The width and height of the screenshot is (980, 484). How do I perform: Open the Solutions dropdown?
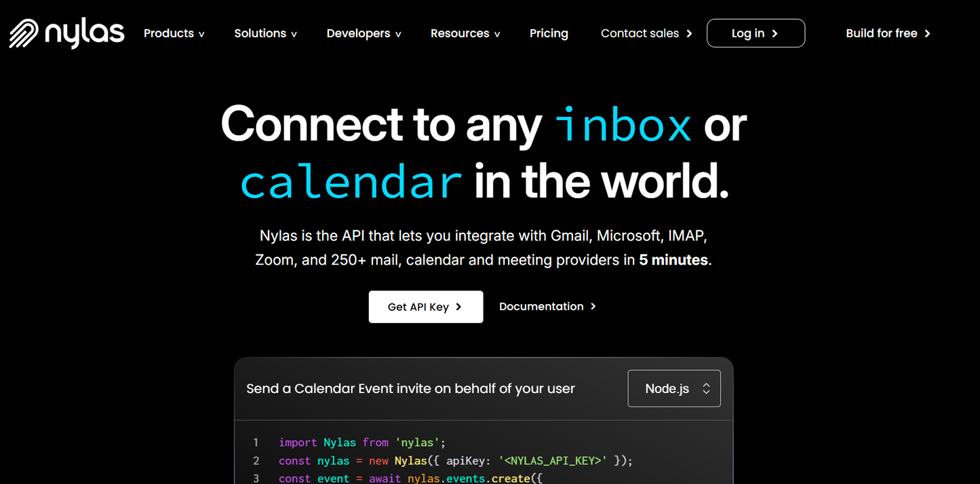click(265, 33)
